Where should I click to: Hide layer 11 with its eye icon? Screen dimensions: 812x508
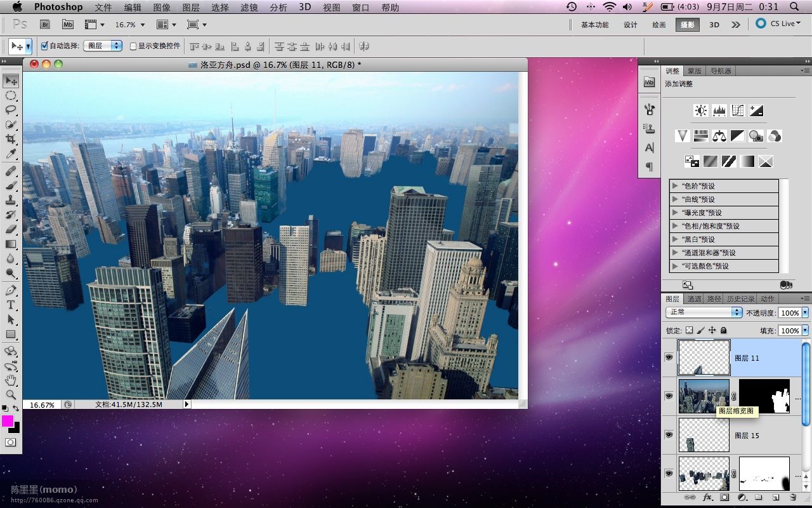pos(669,358)
